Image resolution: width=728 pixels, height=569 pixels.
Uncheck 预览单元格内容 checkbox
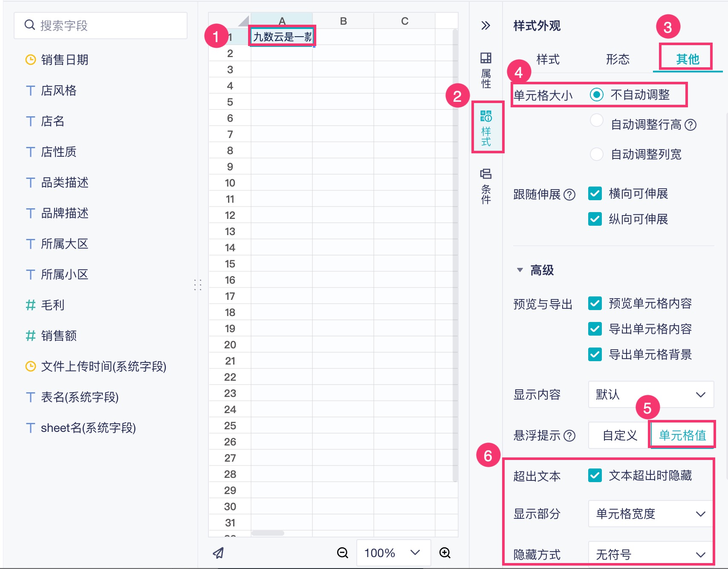point(595,303)
